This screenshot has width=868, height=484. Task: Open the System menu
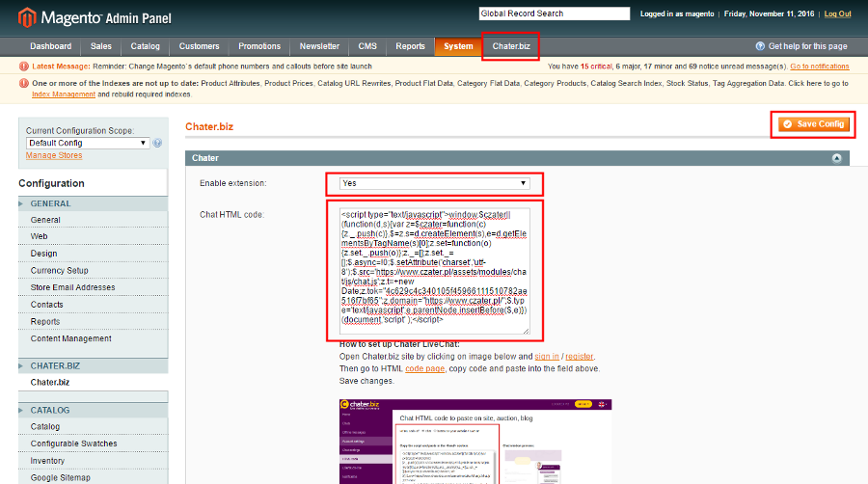(458, 46)
